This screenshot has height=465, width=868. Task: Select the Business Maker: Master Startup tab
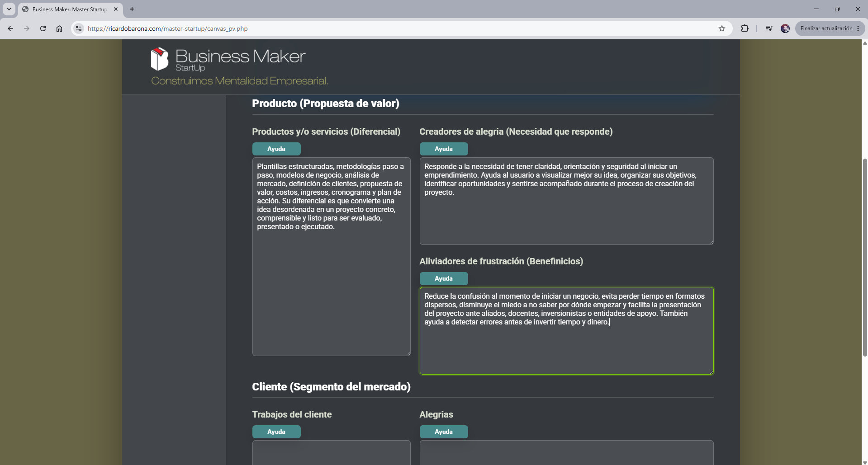[x=70, y=9]
